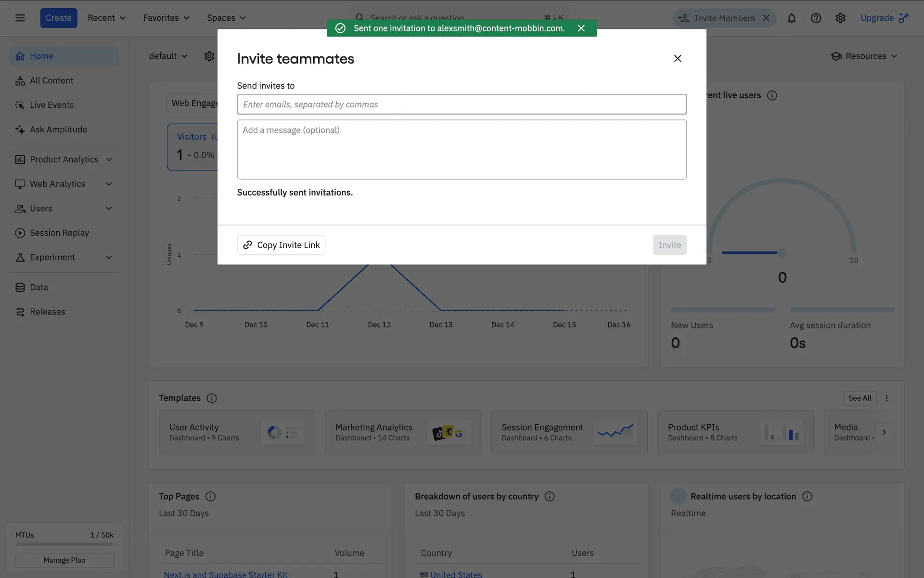Viewport: 924px width, 578px height.
Task: Close the Invite teammates dialog
Action: pos(677,58)
